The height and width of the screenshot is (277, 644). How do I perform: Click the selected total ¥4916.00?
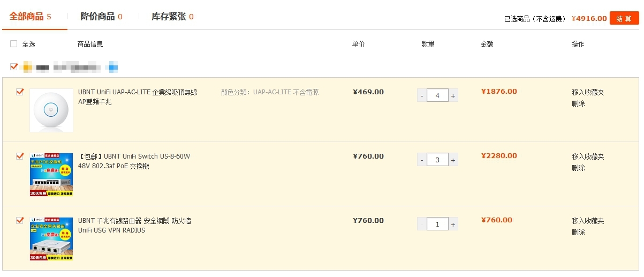pos(589,18)
